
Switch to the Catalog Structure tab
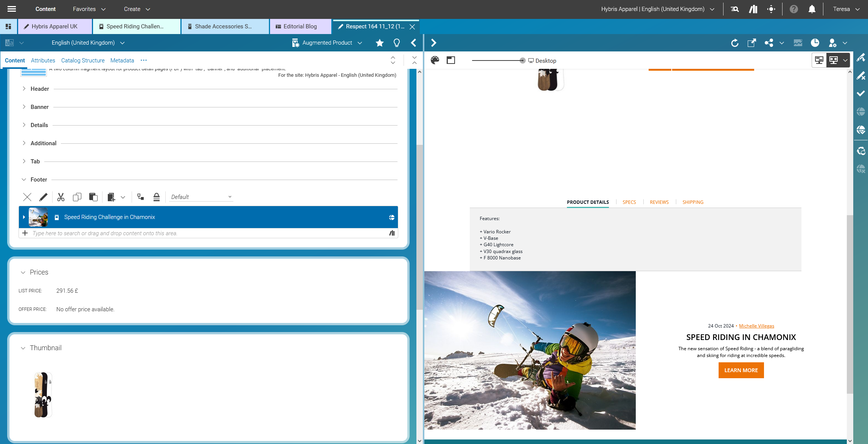(83, 61)
